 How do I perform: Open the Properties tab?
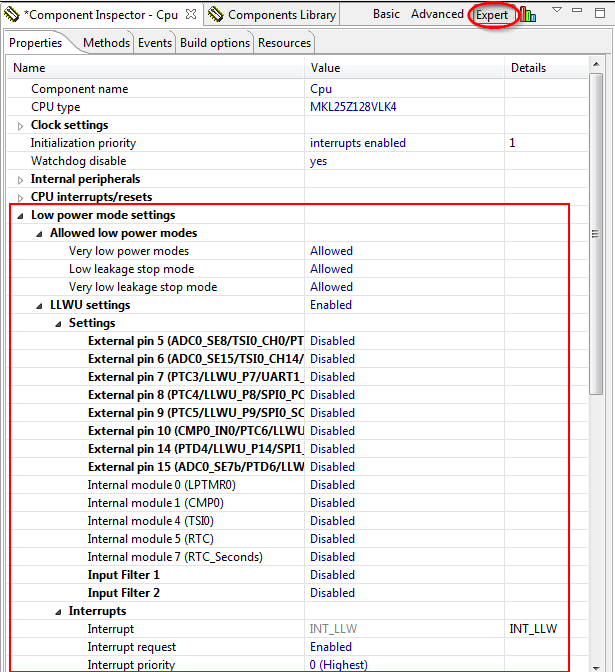[36, 43]
